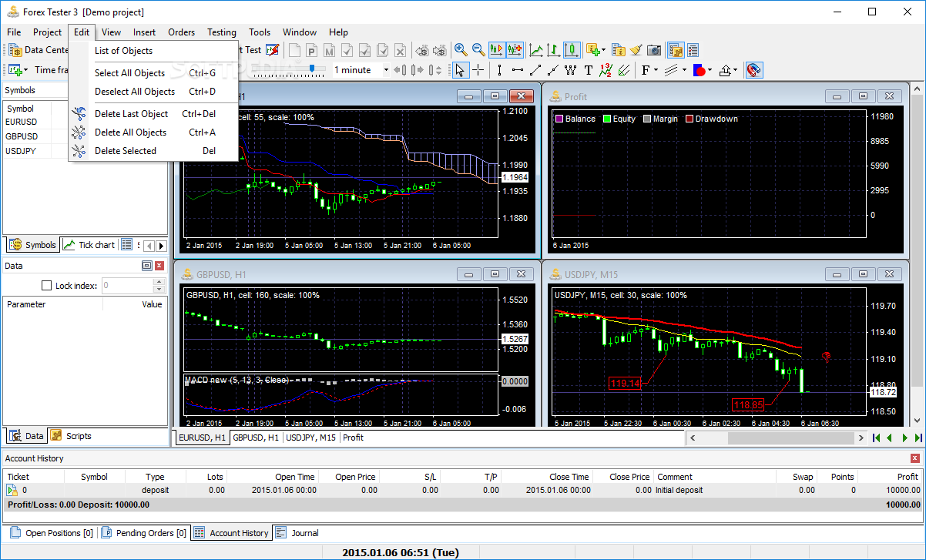926x560 pixels.
Task: Switch to the USDJPY, M15 chart tab
Action: tap(311, 438)
